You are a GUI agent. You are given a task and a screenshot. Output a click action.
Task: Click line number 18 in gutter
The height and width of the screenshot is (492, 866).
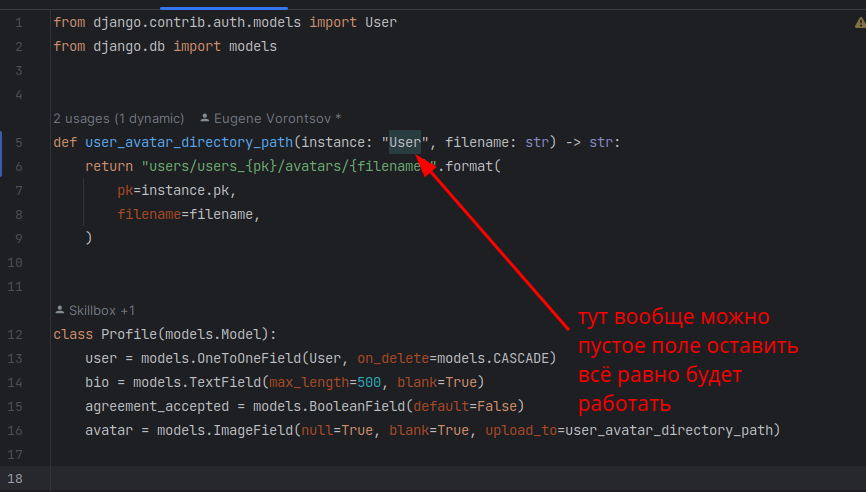(x=15, y=479)
